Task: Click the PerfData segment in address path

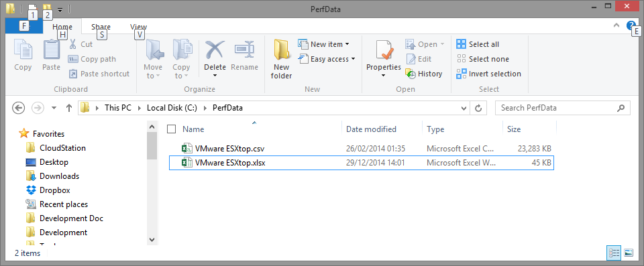Action: pyautogui.click(x=227, y=108)
